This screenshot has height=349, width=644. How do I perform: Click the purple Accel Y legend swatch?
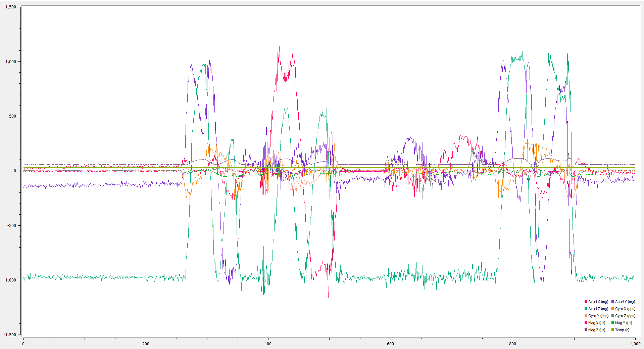613,302
